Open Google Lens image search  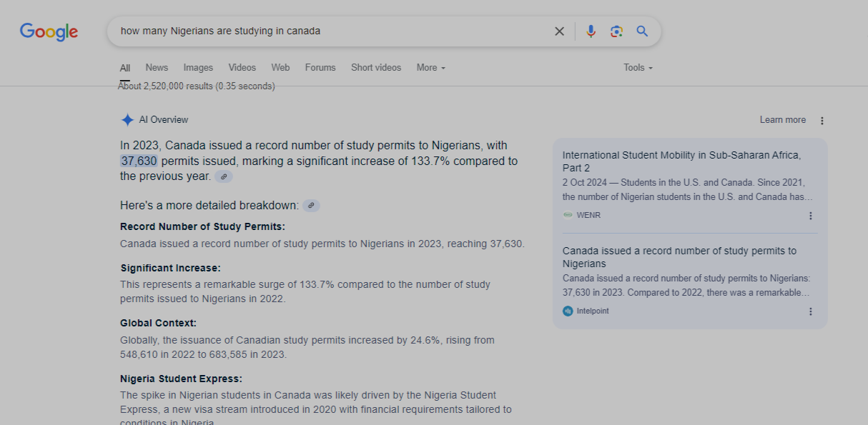pos(616,31)
